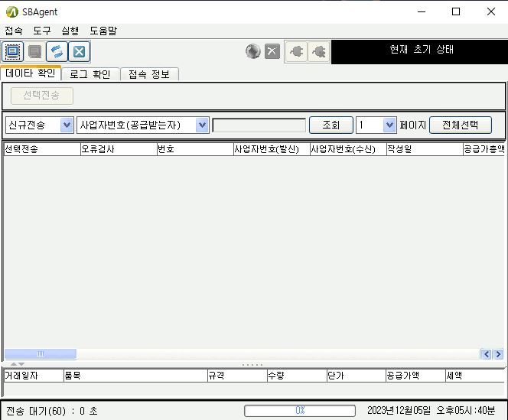
Task: Click the blue X toolbar icon
Action: 79,51
